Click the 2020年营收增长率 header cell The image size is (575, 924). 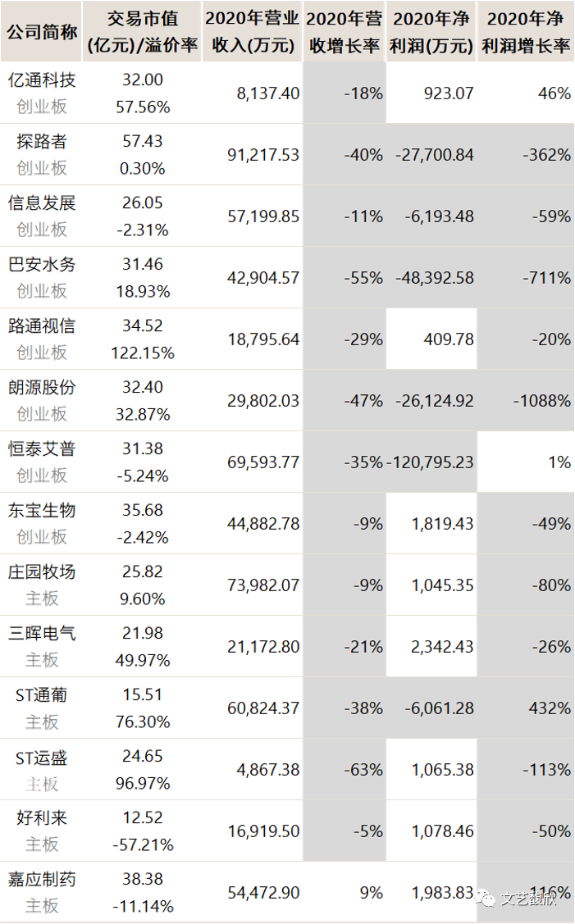pyautogui.click(x=345, y=32)
